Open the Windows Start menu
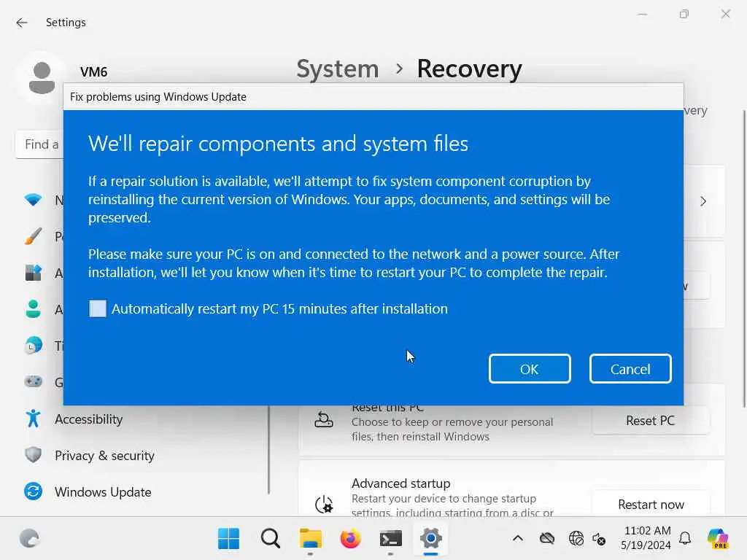This screenshot has width=747, height=560. tap(228, 539)
